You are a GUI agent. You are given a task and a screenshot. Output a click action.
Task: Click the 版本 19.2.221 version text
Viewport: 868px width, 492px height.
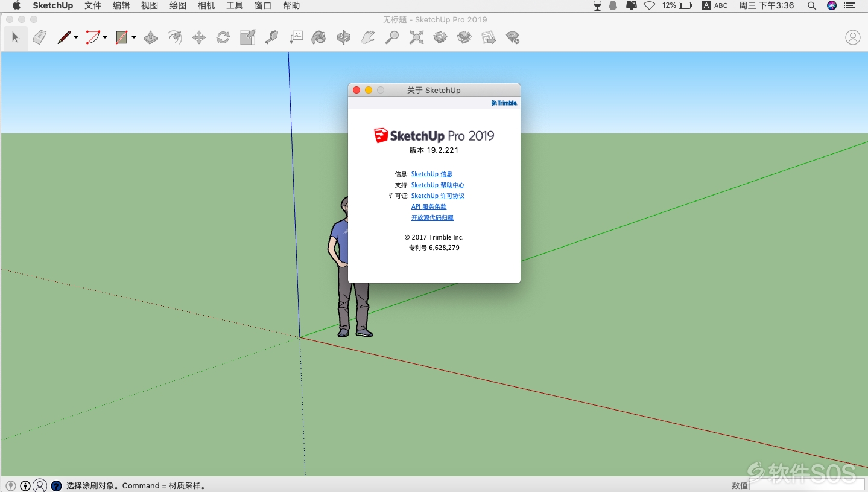point(434,150)
